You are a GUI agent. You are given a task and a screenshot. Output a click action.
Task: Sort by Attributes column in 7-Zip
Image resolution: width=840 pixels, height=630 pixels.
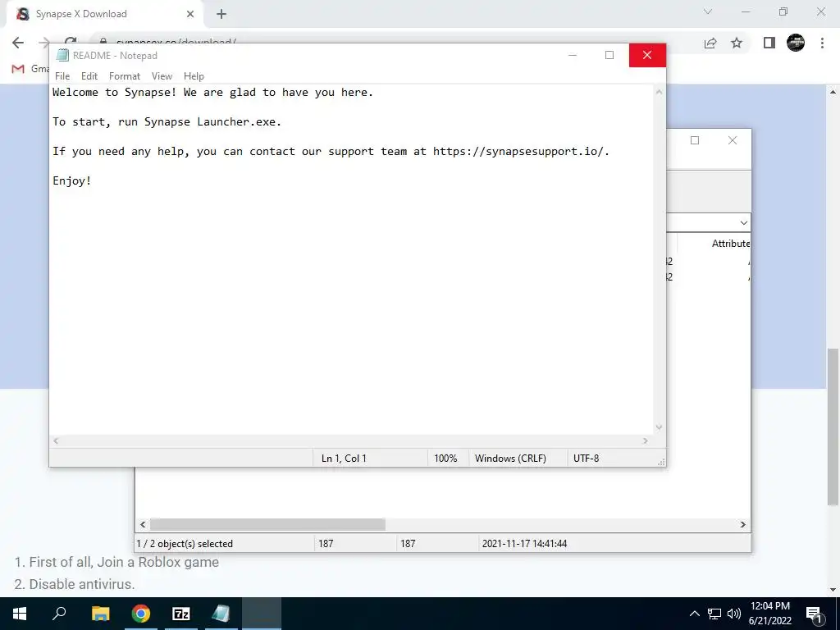click(x=730, y=243)
